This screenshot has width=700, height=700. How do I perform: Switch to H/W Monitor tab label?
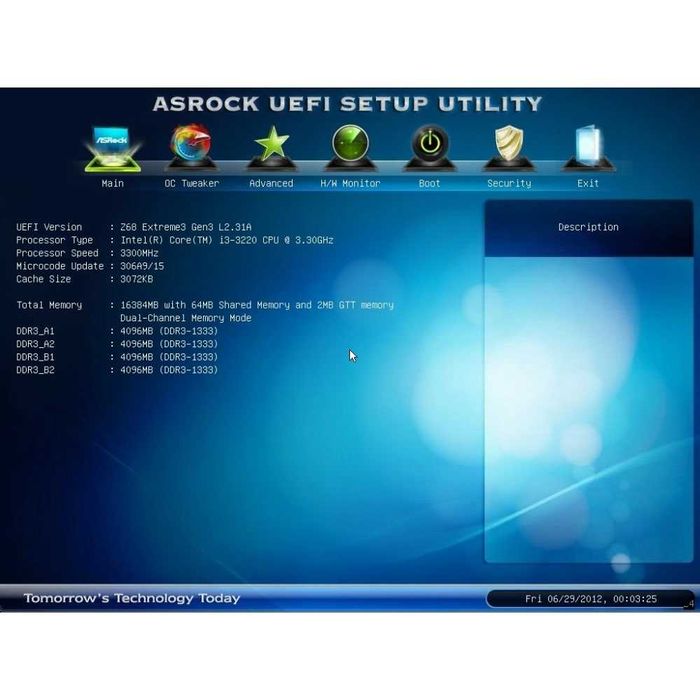350,183
